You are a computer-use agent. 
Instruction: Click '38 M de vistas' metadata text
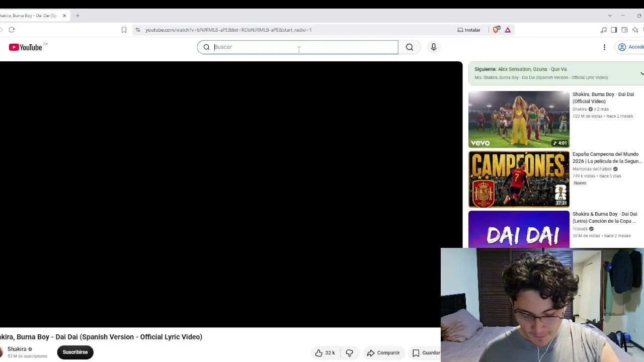click(x=586, y=236)
